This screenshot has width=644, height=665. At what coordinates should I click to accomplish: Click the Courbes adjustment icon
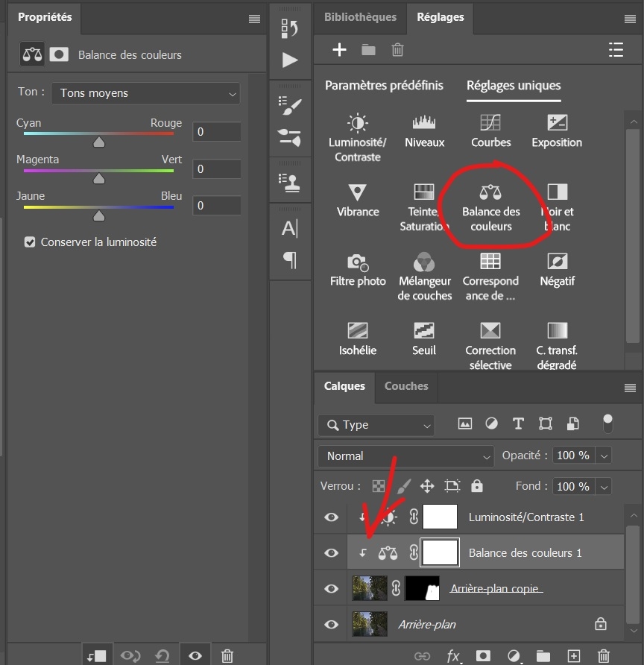490,122
